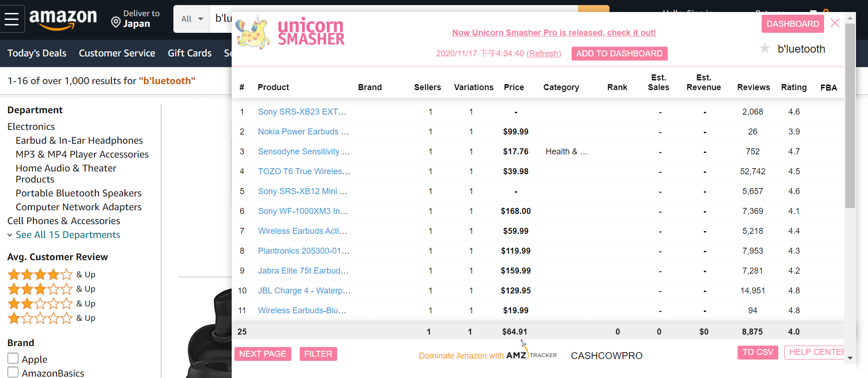Click the Refresh link beside the timestamp
Image resolution: width=868 pixels, height=378 pixels.
coord(544,54)
